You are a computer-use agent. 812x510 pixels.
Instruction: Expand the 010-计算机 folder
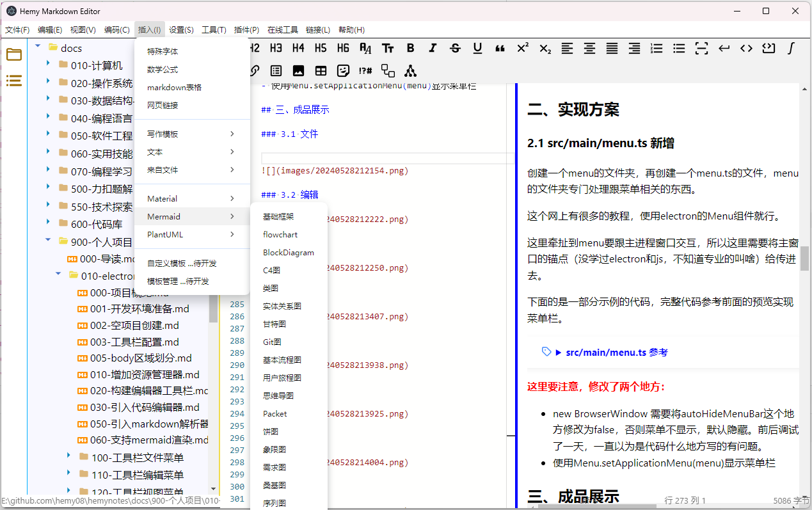(x=48, y=65)
